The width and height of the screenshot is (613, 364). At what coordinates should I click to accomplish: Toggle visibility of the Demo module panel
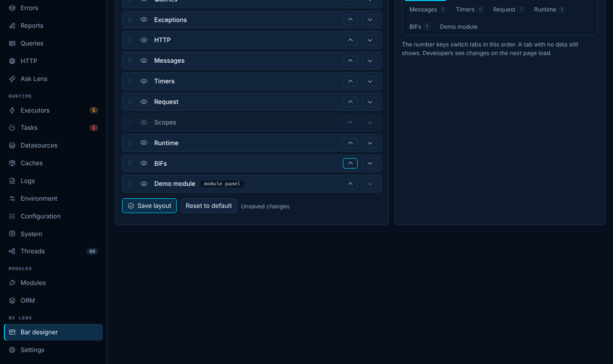pos(144,183)
